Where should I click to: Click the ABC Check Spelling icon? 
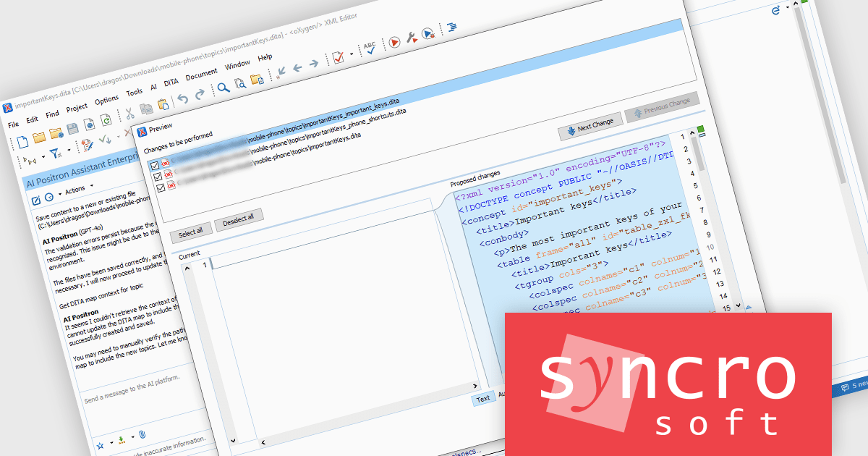(370, 48)
